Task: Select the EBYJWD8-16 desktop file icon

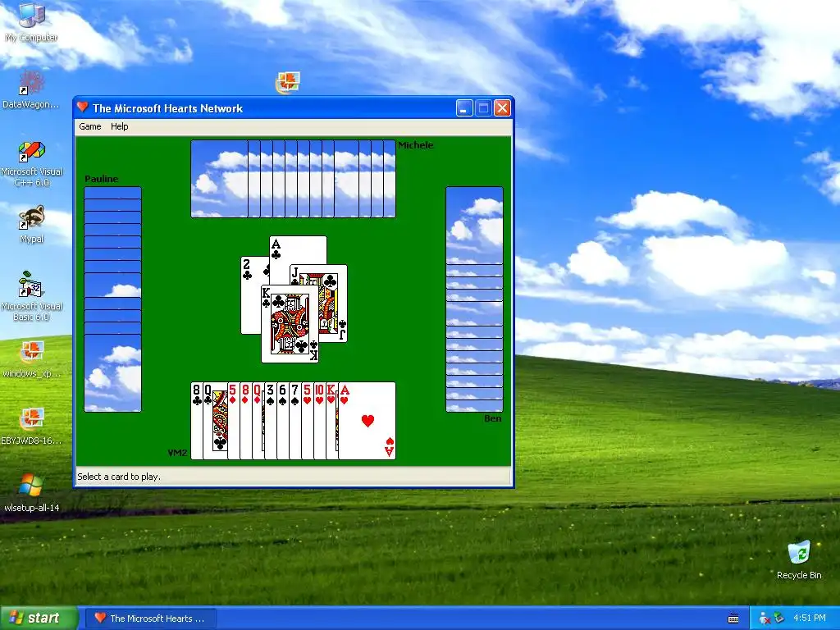Action: 32,427
